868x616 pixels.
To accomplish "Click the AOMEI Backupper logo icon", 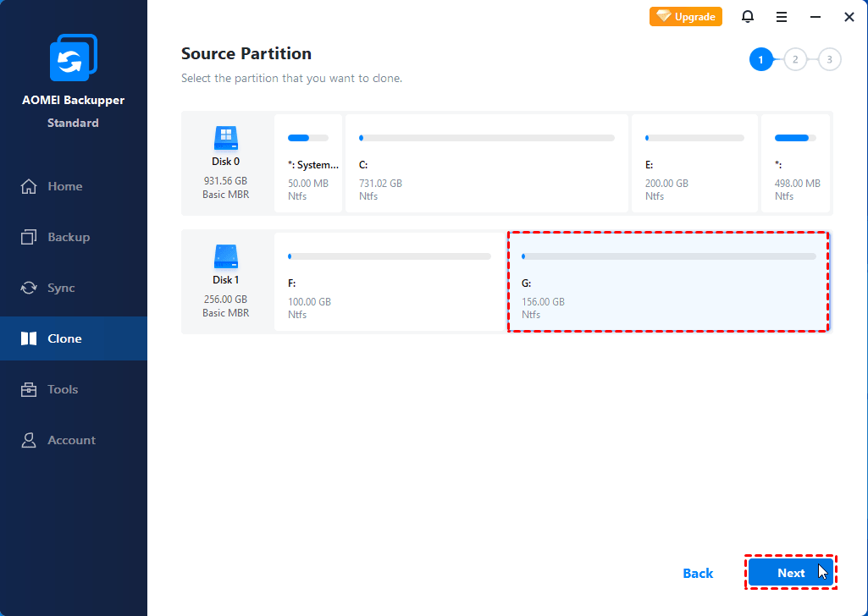I will (73, 58).
